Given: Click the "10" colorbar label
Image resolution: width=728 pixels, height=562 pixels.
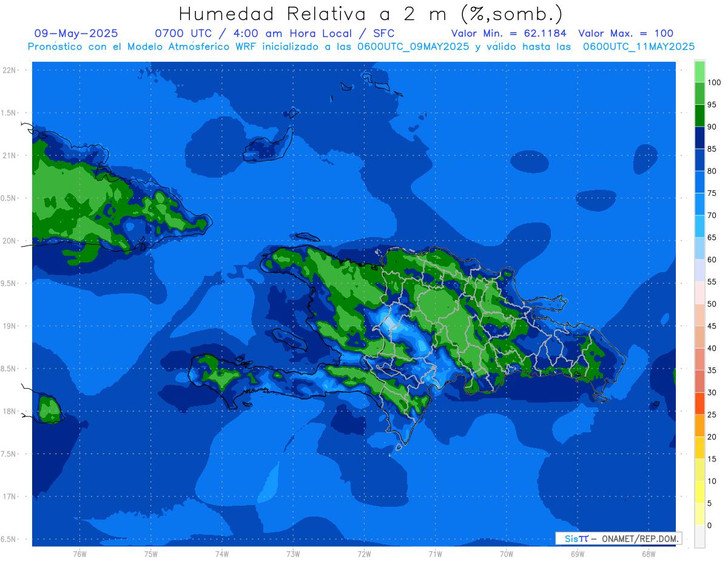Looking at the screenshot, I should [x=712, y=481].
